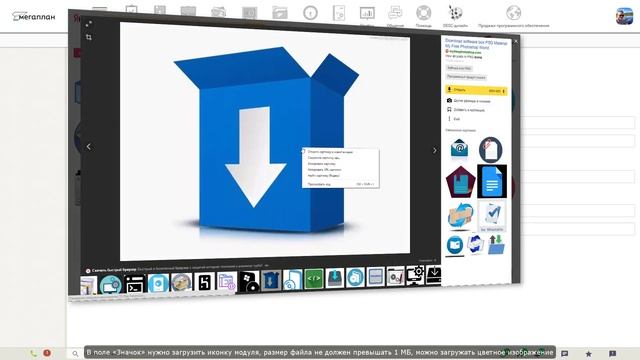Select the Windows logo disc thumbnail

(x=249, y=282)
